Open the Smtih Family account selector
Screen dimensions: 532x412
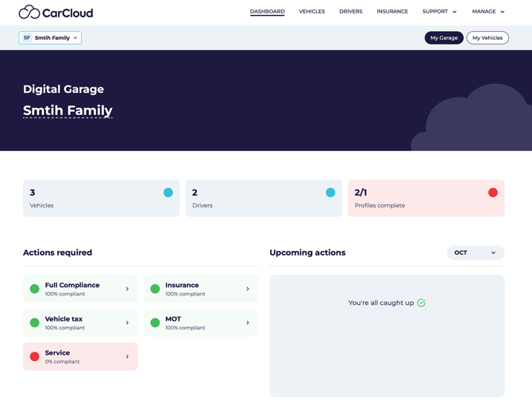(50, 37)
